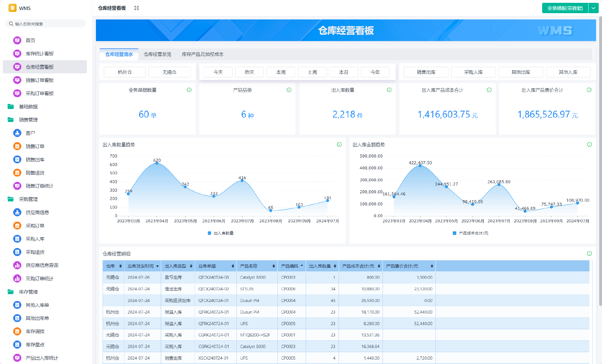
Task: Open 库存调拨 in the sidebar
Action: pyautogui.click(x=35, y=331)
